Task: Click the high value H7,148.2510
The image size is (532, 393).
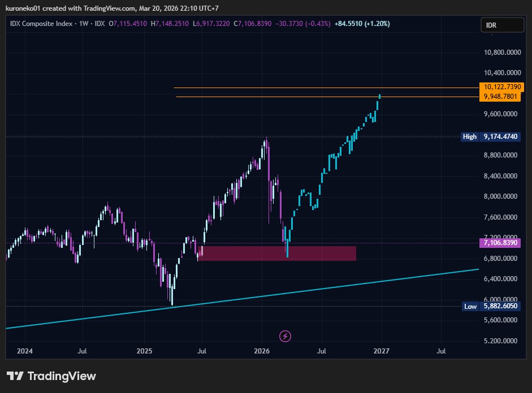Action: [x=170, y=24]
